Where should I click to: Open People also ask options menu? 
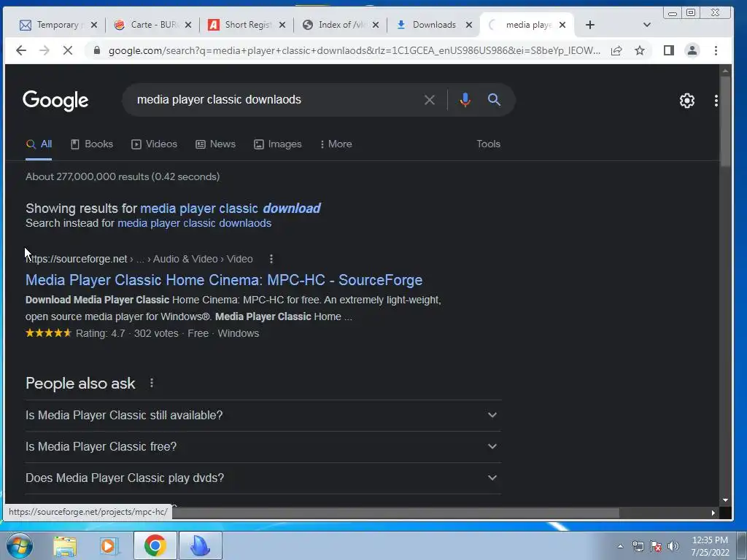[x=152, y=383]
